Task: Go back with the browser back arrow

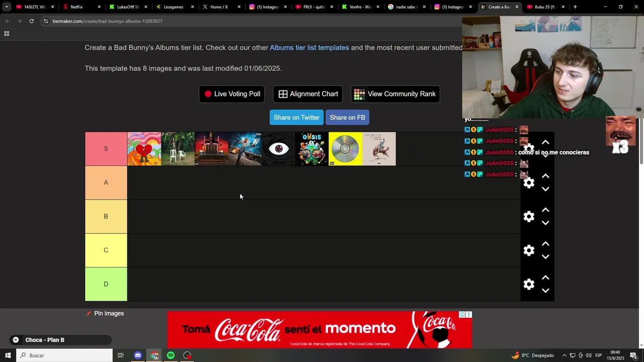Action: [7, 21]
